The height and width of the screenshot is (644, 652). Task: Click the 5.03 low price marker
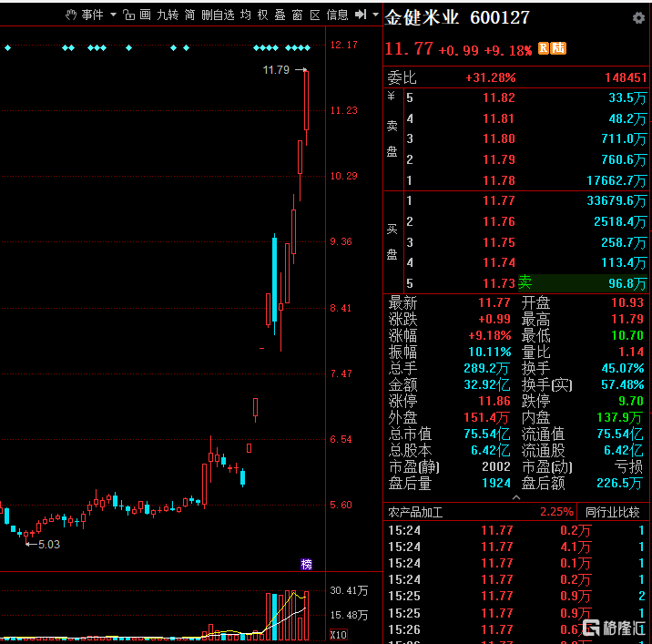click(x=48, y=545)
